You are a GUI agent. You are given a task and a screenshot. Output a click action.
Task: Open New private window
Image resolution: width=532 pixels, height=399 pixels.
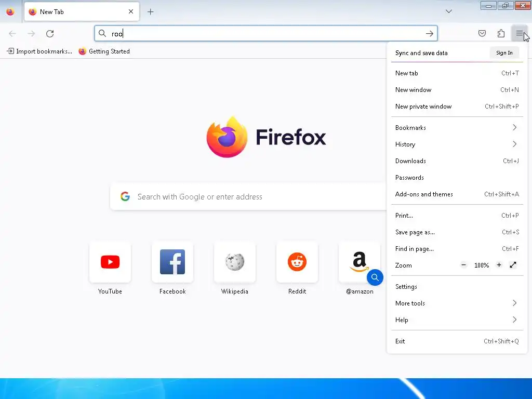[457, 107]
